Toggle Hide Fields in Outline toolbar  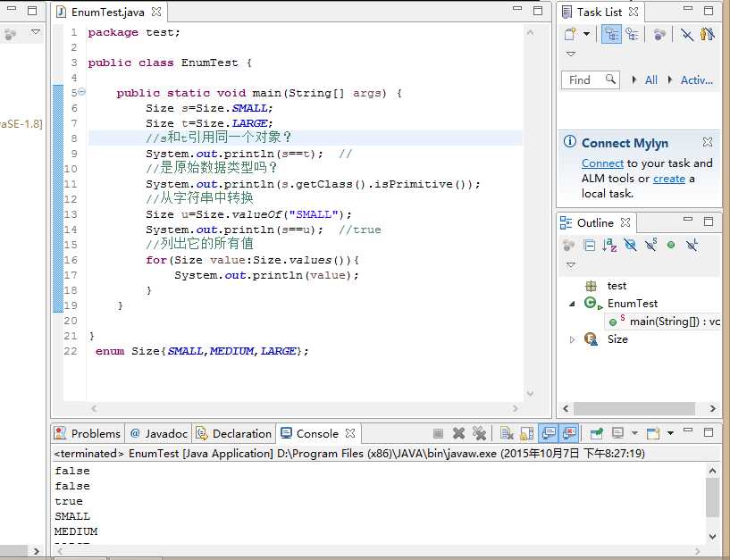coord(630,246)
